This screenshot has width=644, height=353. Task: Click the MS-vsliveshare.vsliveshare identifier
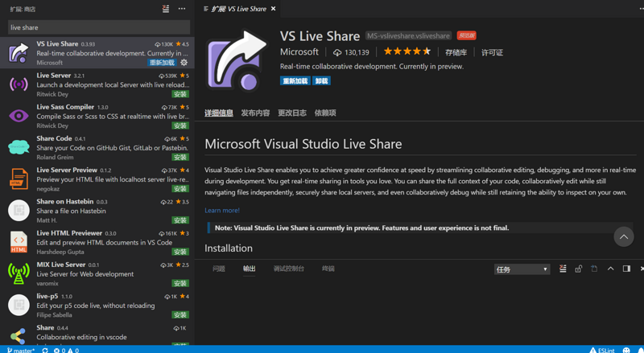pyautogui.click(x=408, y=35)
